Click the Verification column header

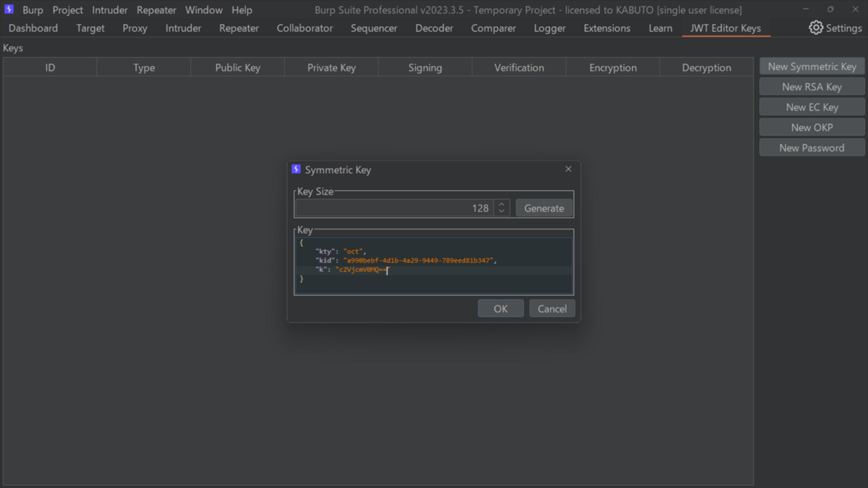(x=519, y=67)
